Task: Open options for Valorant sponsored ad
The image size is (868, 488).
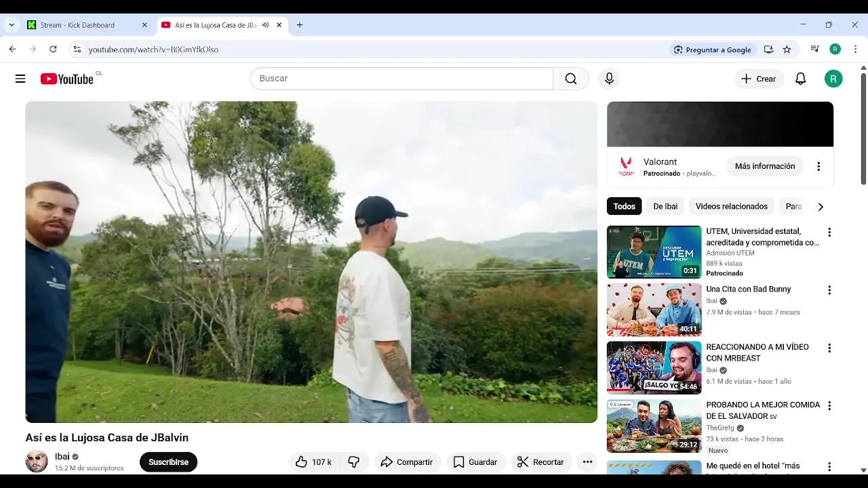Action: [x=818, y=167]
